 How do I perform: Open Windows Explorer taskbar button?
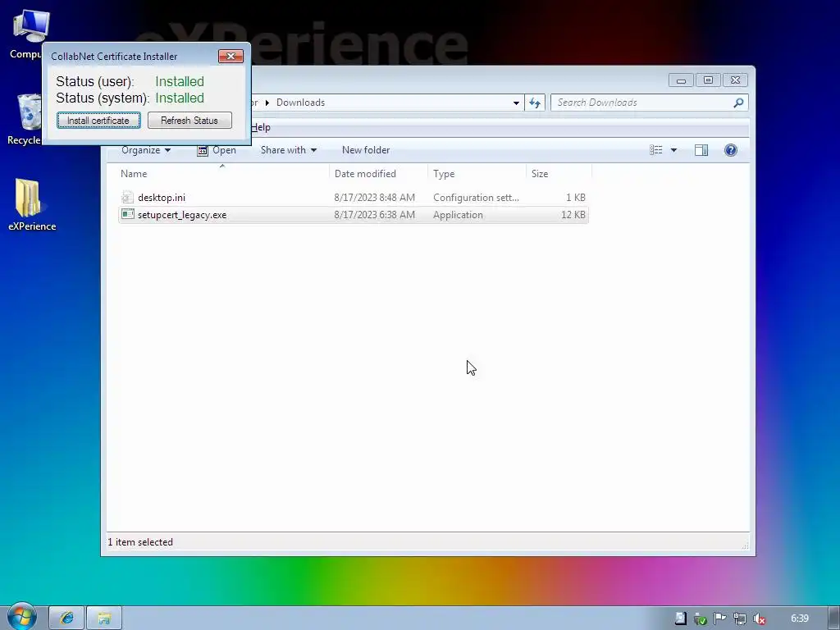(104, 619)
